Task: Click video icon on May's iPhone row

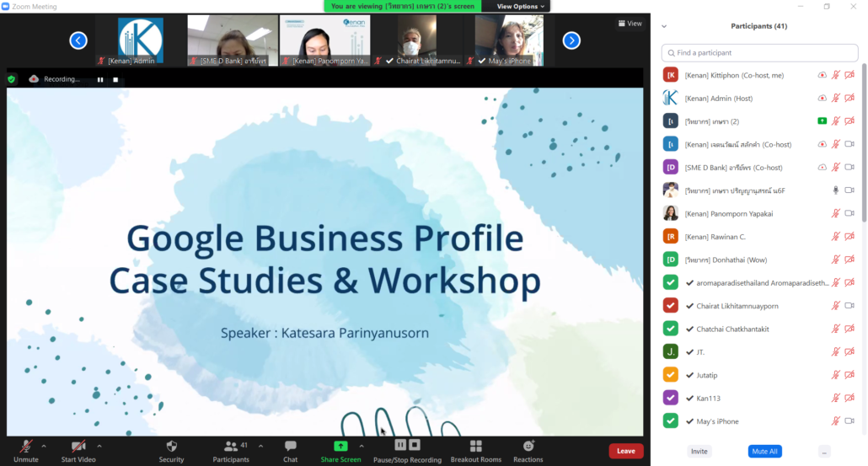Action: pos(849,421)
